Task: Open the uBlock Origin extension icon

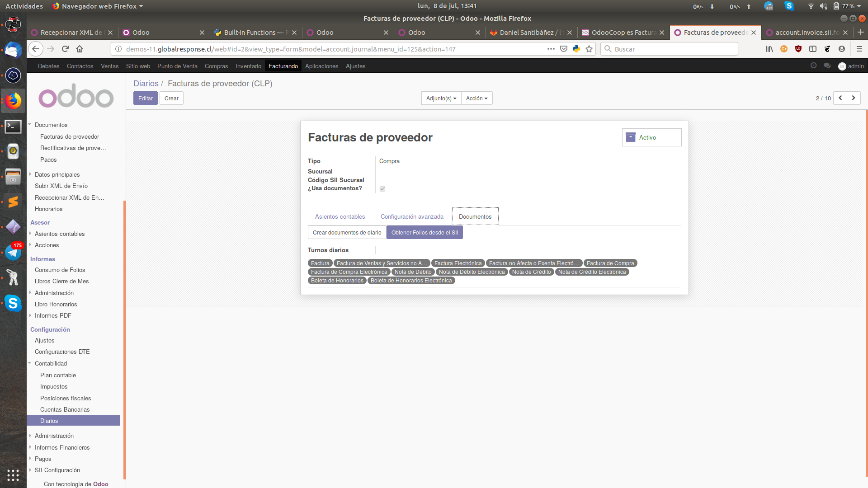Action: [x=798, y=49]
